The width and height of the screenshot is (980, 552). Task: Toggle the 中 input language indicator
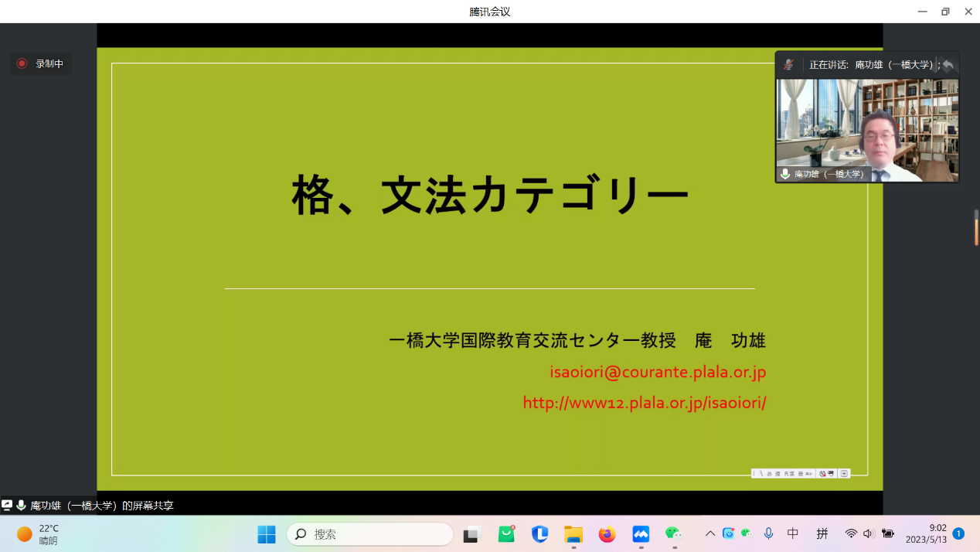793,533
